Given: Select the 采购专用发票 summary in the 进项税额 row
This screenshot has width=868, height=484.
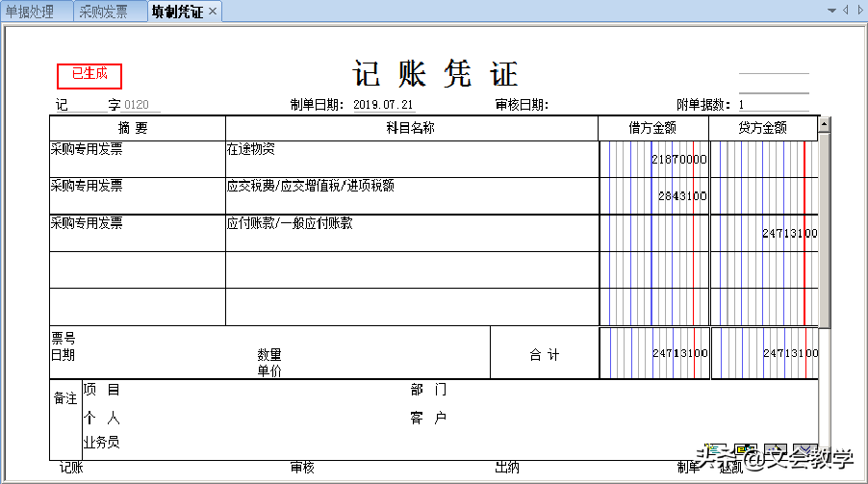Looking at the screenshot, I should click(x=138, y=195).
